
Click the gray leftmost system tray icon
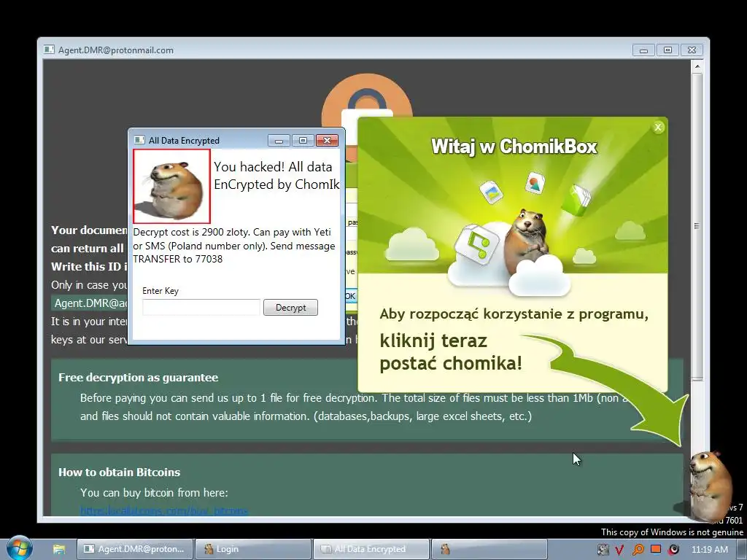[x=602, y=550]
